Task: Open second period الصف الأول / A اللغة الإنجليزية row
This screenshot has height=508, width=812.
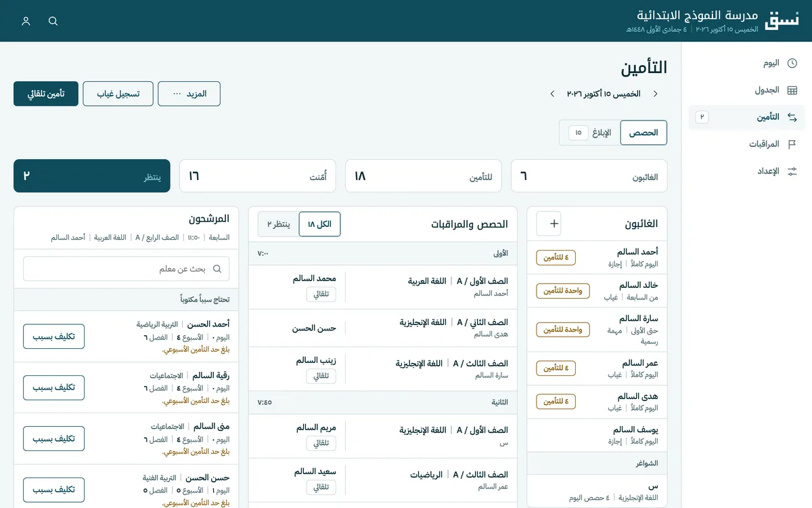Action: [x=383, y=436]
